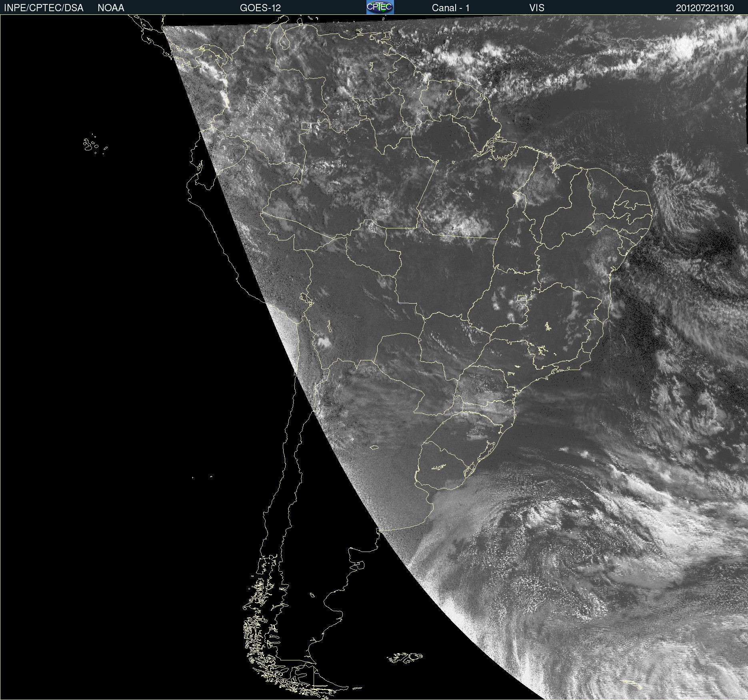The image size is (748, 700).
Task: Click the 'NOAA' label in header
Action: [x=111, y=8]
